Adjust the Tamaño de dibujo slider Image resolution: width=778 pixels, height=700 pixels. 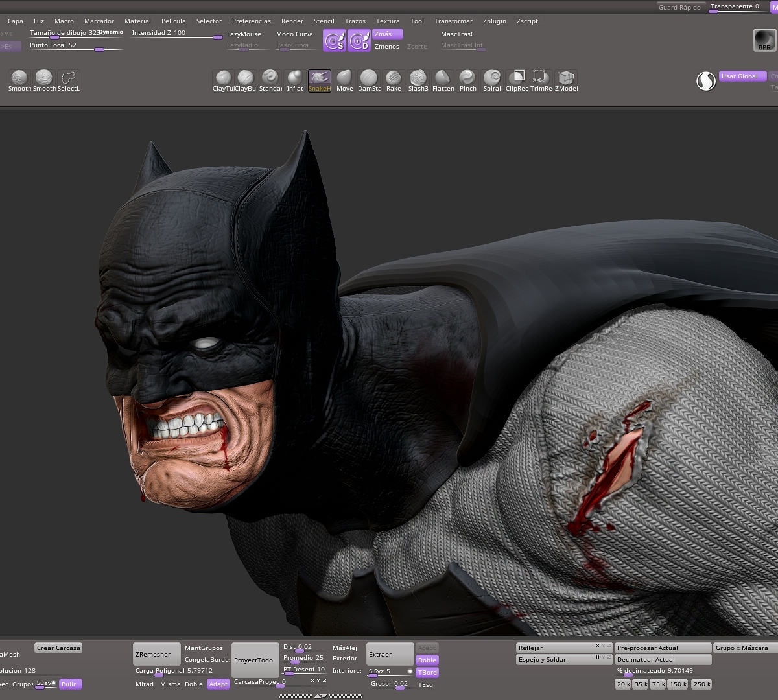click(75, 34)
